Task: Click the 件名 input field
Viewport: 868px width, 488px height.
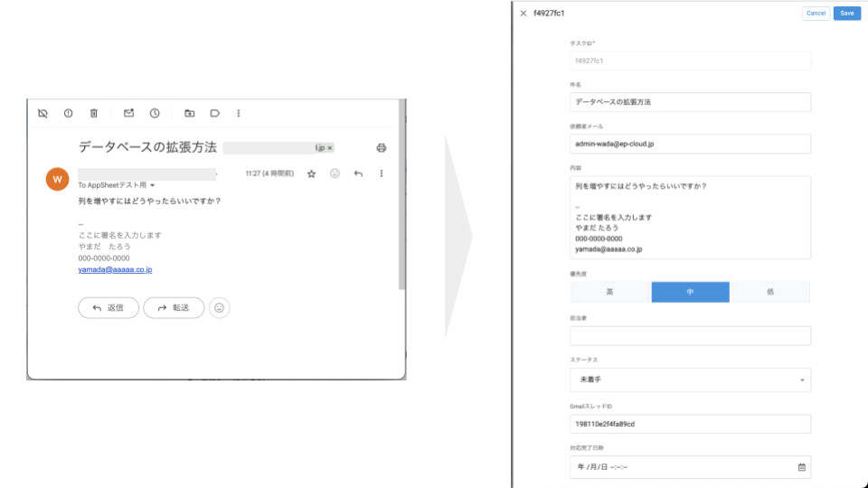Action: coord(690,102)
